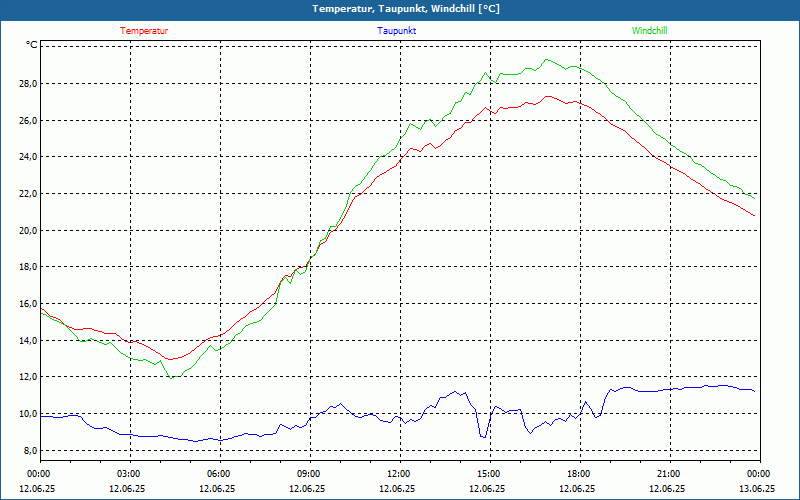
Task: Click the 21:00 time axis label
Action: click(x=668, y=474)
